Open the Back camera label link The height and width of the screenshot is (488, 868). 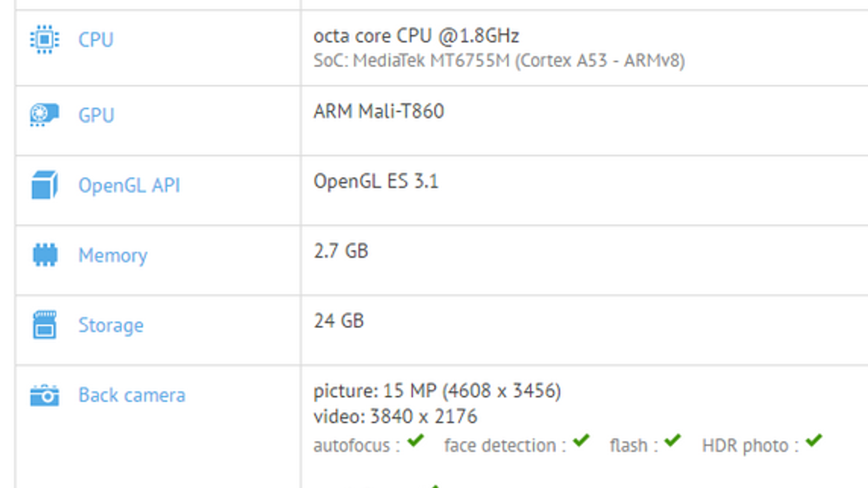(132, 395)
